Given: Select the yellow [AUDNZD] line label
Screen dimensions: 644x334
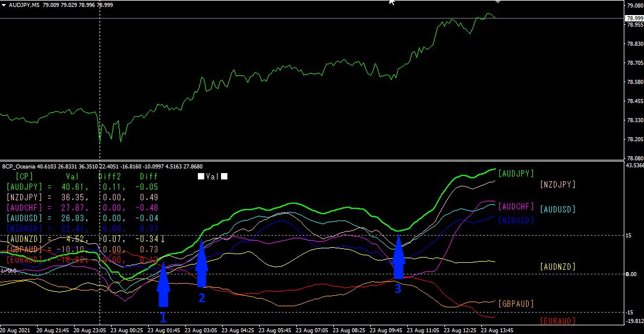Looking at the screenshot, I should 558,267.
